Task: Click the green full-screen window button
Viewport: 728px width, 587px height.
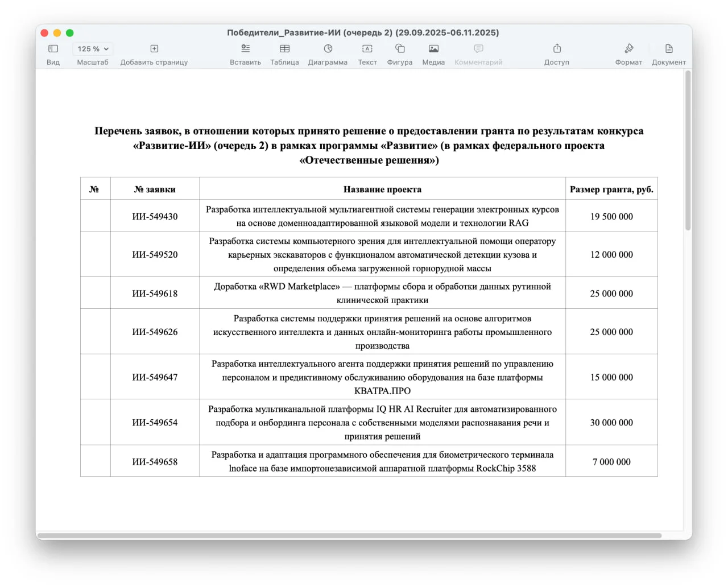Action: tap(70, 33)
